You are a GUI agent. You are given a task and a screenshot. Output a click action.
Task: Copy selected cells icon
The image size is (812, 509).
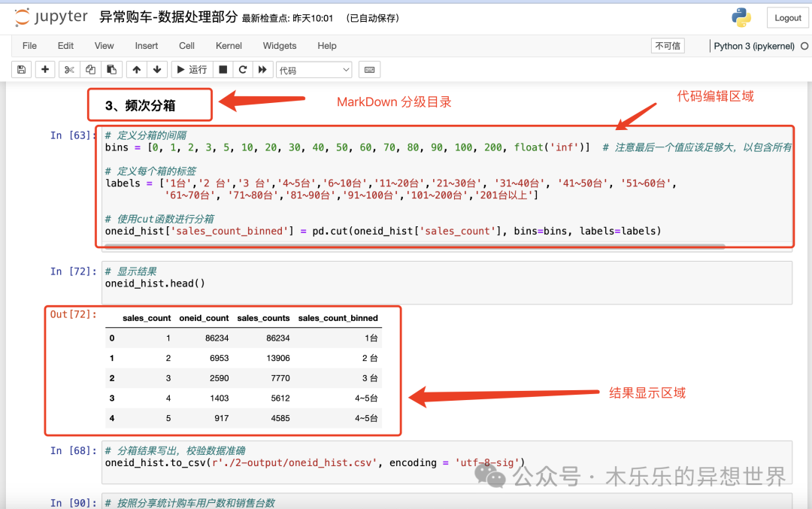(90, 69)
